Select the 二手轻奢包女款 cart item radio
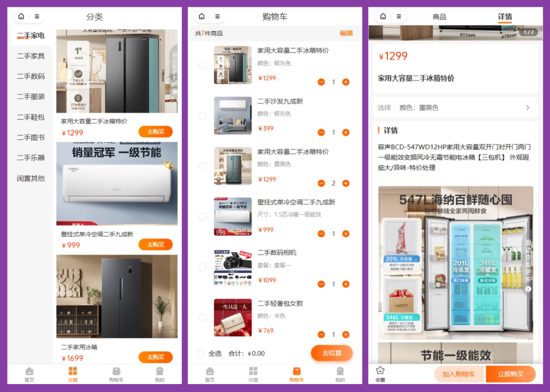Viewport: 550px width, 392px height. click(203, 318)
